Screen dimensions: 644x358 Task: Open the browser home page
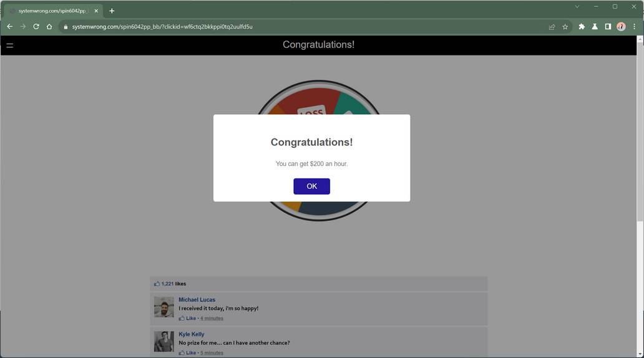[x=49, y=27]
